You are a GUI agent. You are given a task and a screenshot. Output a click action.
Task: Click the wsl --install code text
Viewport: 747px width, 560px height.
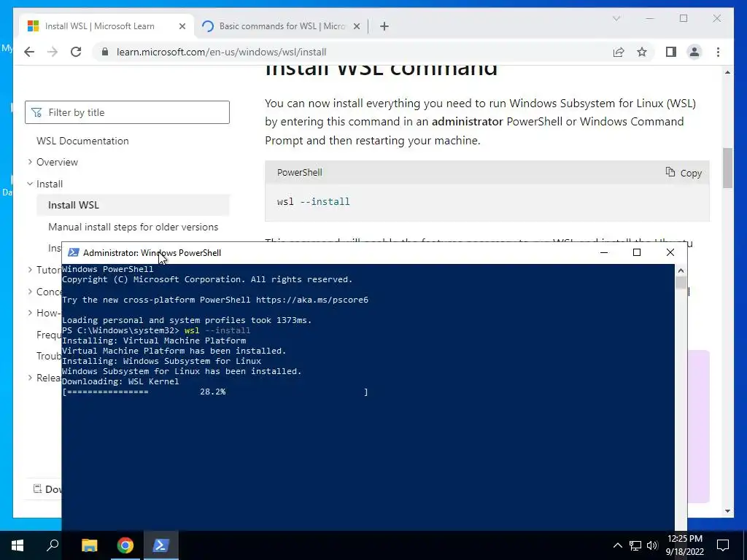click(x=314, y=201)
